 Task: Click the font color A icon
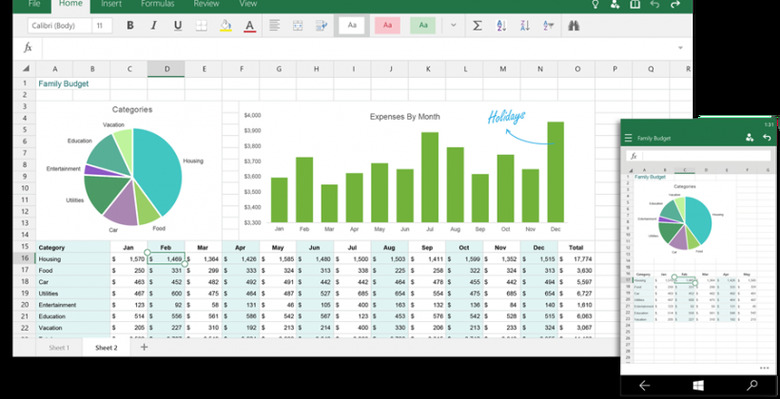250,25
